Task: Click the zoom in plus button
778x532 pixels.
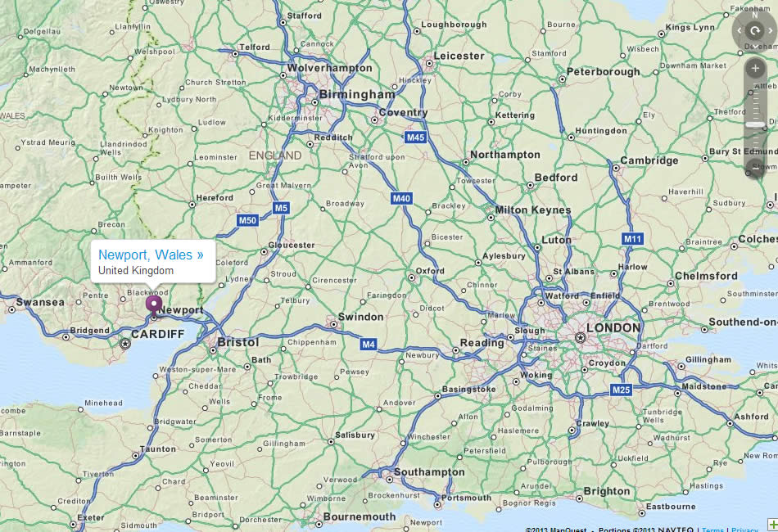Action: tap(755, 69)
